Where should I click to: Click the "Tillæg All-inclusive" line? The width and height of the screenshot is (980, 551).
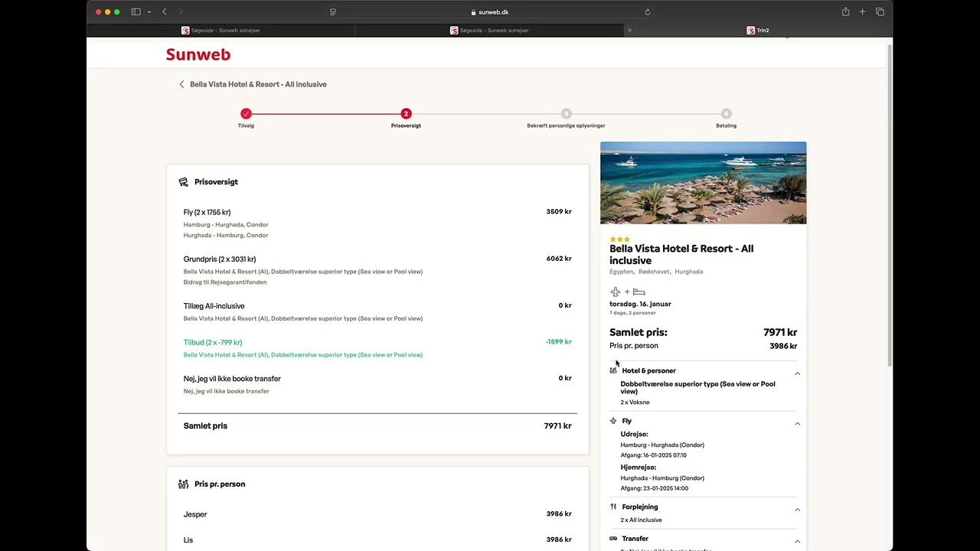tap(214, 306)
